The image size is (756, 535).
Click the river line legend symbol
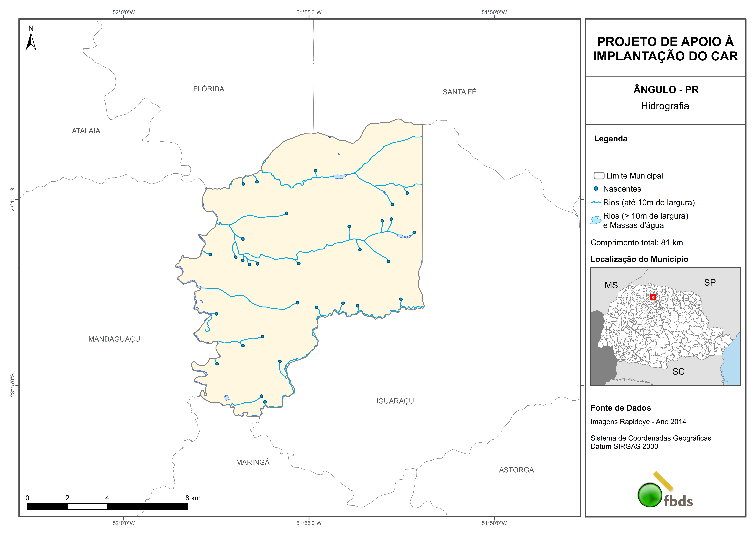click(x=596, y=202)
